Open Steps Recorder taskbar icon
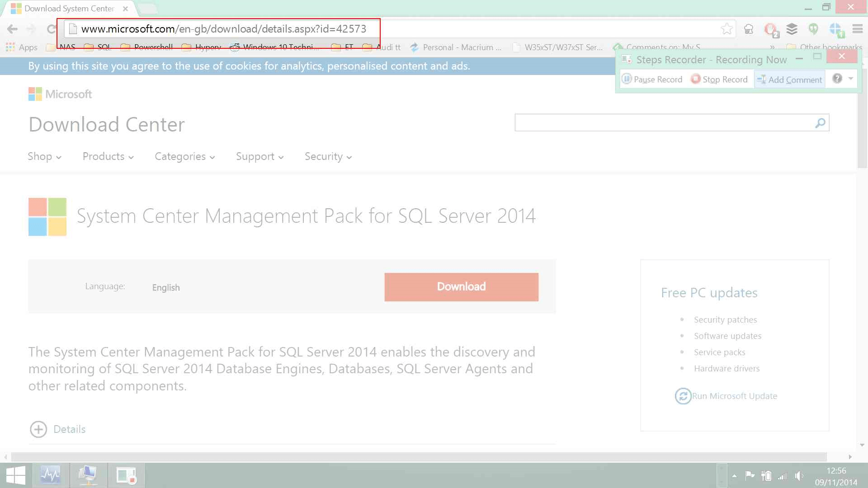 126,475
